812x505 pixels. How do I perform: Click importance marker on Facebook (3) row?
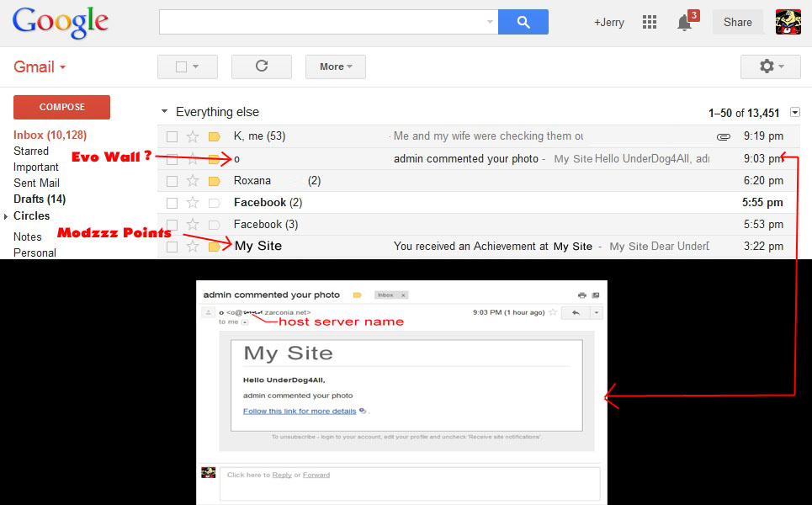click(215, 225)
